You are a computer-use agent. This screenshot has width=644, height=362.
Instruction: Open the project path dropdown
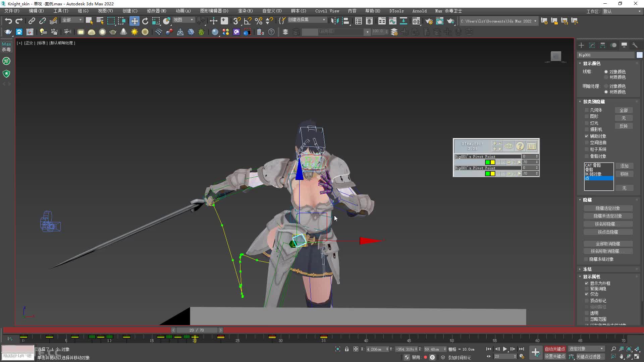498,21
